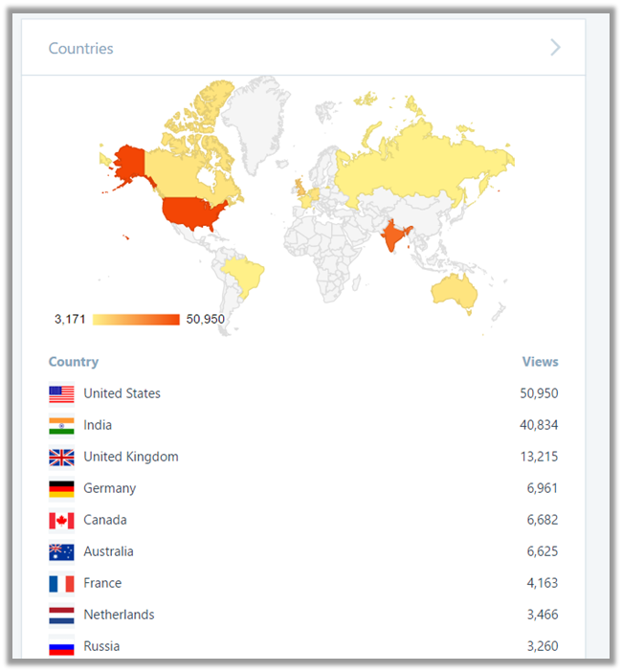The width and height of the screenshot is (622, 672).
Task: Select the United States country name
Action: (x=122, y=393)
